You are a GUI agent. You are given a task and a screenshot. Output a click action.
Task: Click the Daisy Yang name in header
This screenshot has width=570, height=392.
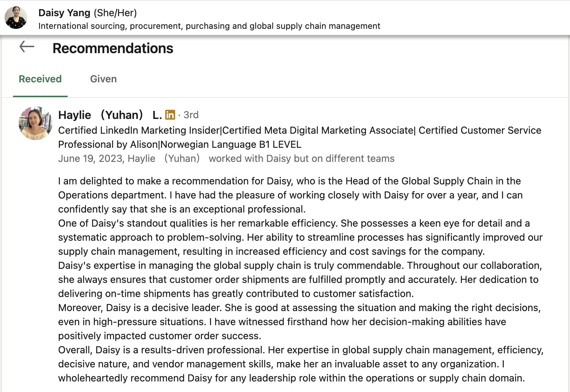coord(64,13)
